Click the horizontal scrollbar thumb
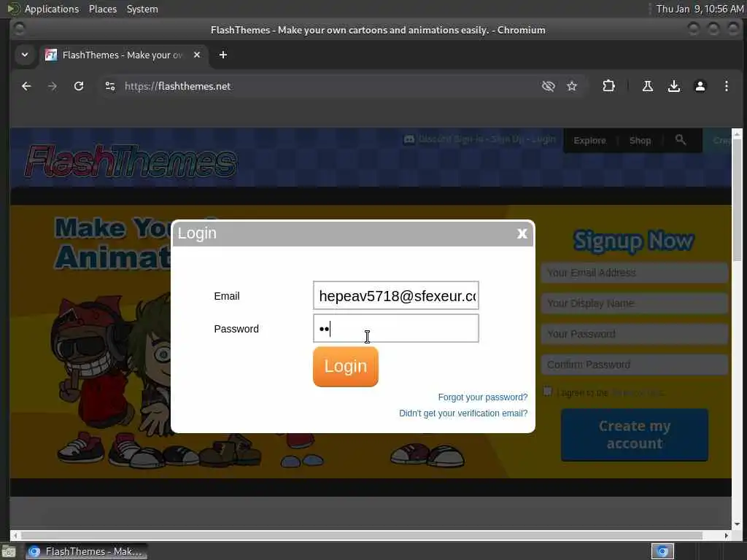747x560 pixels. coord(361,535)
